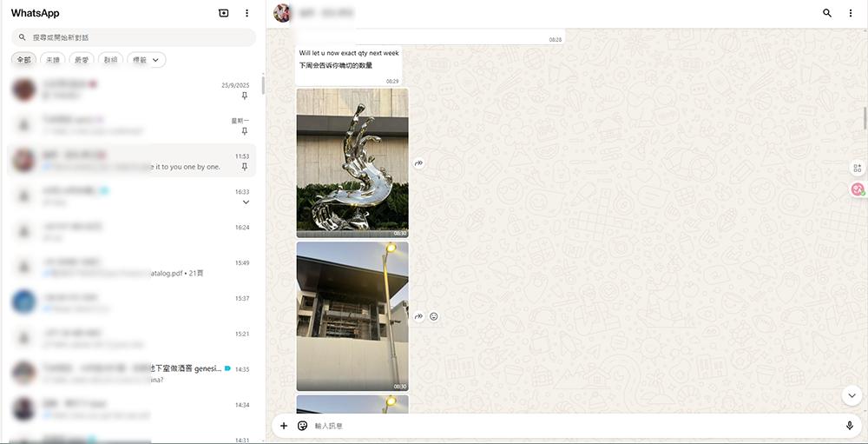Open dropdown arrow on the 16:33 chat
The height and width of the screenshot is (444, 868).
coord(246,202)
